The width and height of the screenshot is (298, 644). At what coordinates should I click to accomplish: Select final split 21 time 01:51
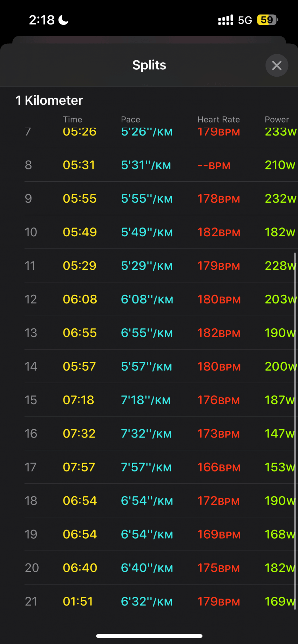[x=78, y=602]
